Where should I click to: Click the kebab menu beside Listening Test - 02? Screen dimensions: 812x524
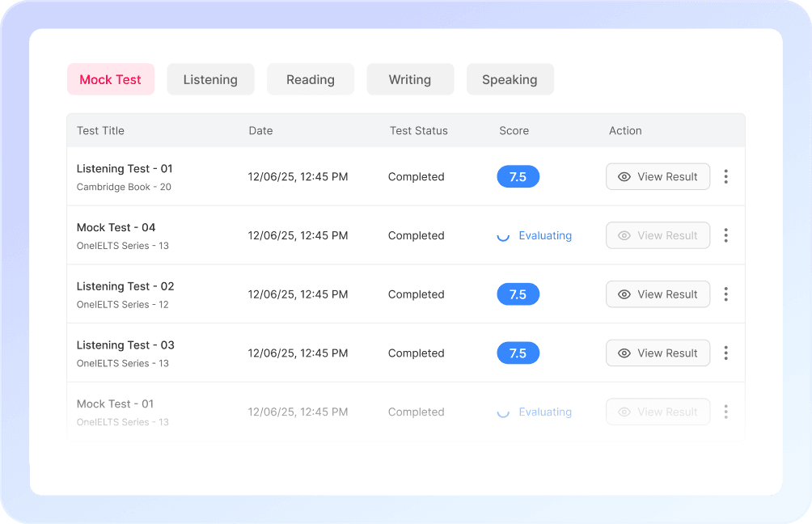725,294
